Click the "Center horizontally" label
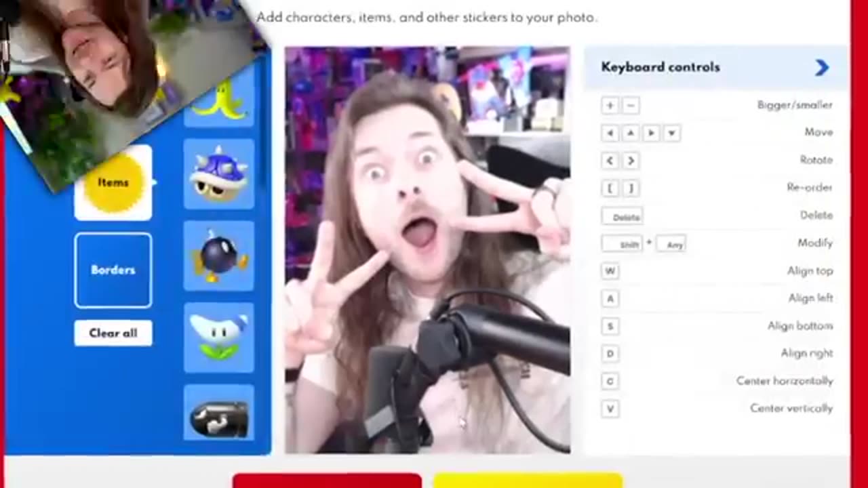 point(785,381)
